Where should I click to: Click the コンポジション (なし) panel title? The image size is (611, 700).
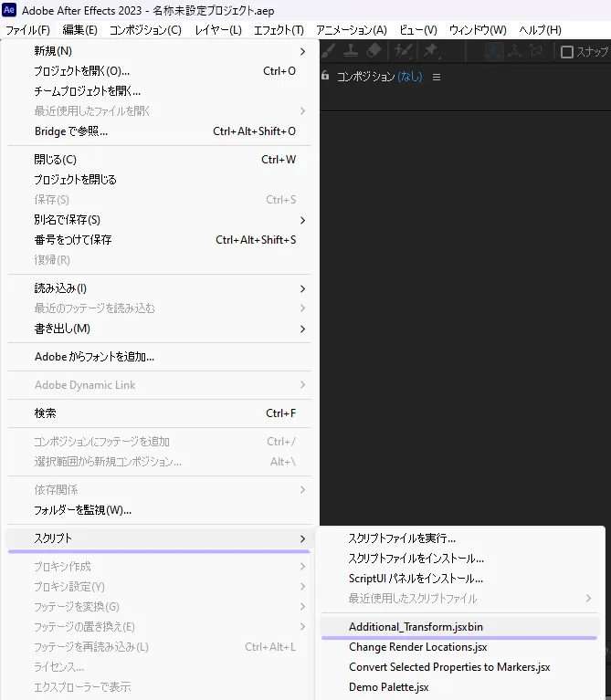tap(380, 77)
